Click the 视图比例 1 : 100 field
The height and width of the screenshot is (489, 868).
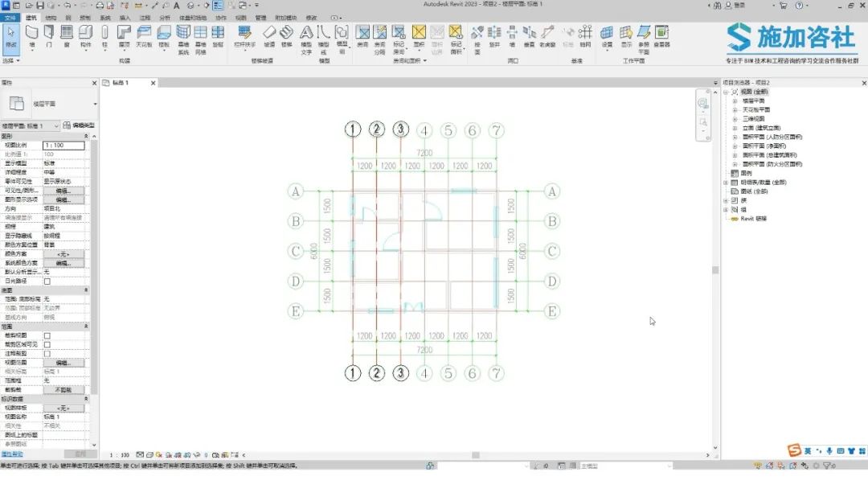pos(63,145)
